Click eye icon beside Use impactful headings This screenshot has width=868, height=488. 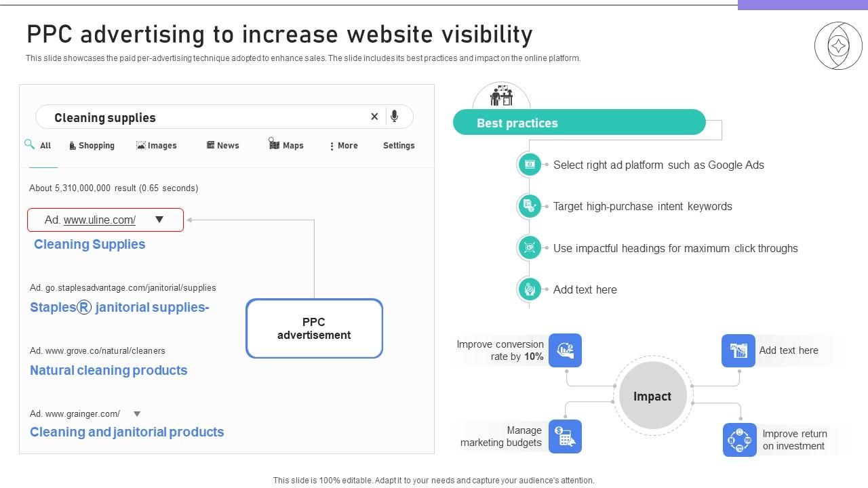[x=530, y=247]
